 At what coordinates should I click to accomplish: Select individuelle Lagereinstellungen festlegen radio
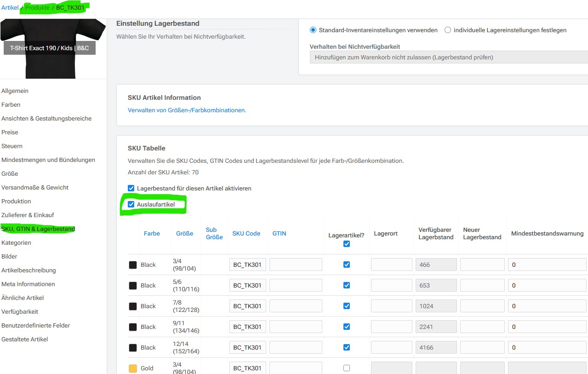(x=448, y=30)
